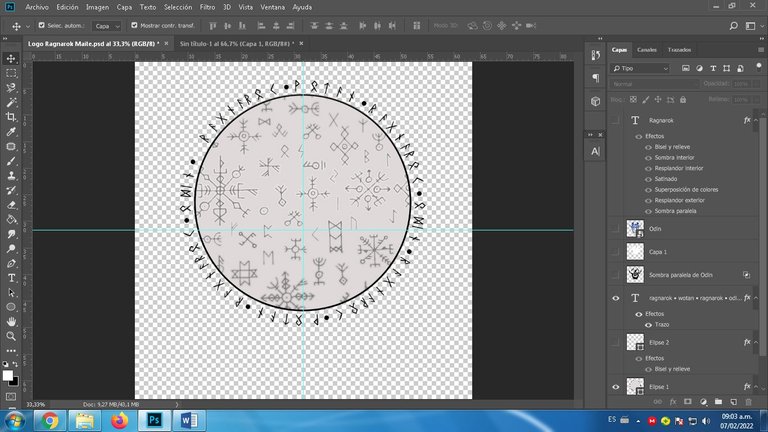Collapse effects of the Ragnarok layer

[756, 120]
